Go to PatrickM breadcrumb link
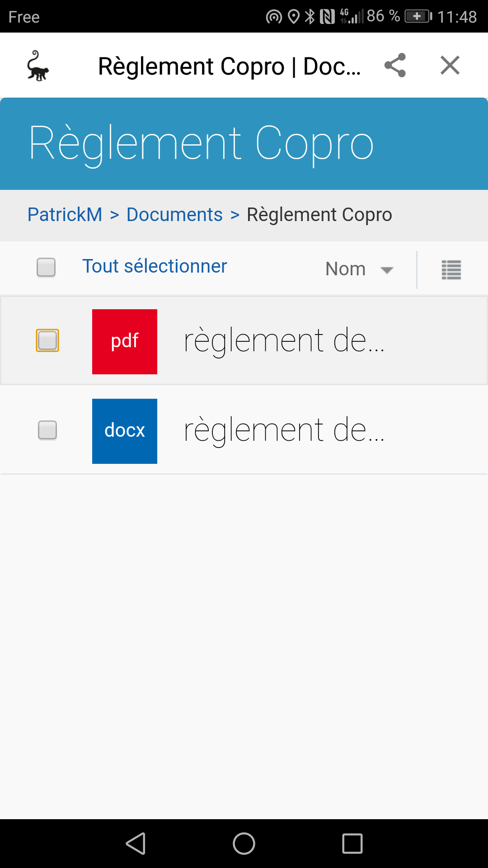 pyautogui.click(x=65, y=215)
